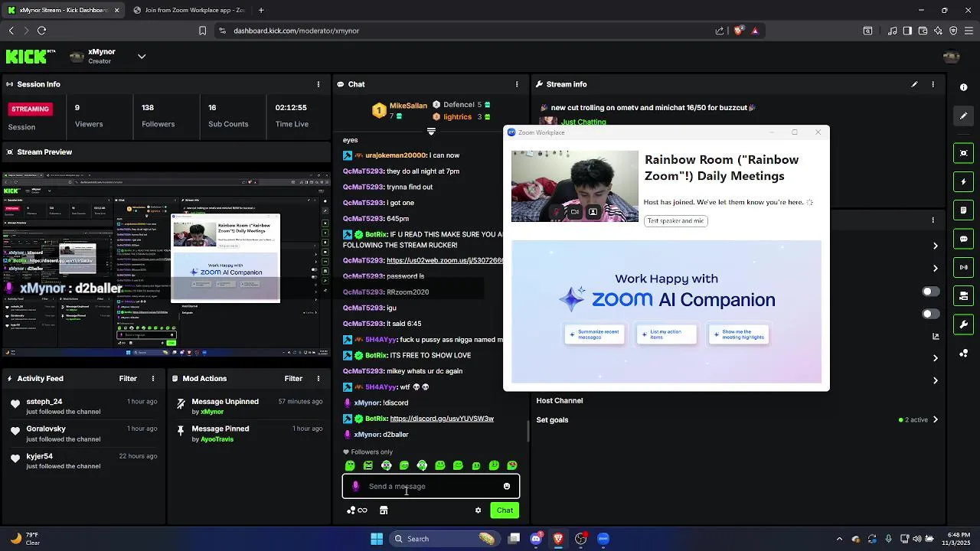Click Filter in Activity Feed

[128, 379]
